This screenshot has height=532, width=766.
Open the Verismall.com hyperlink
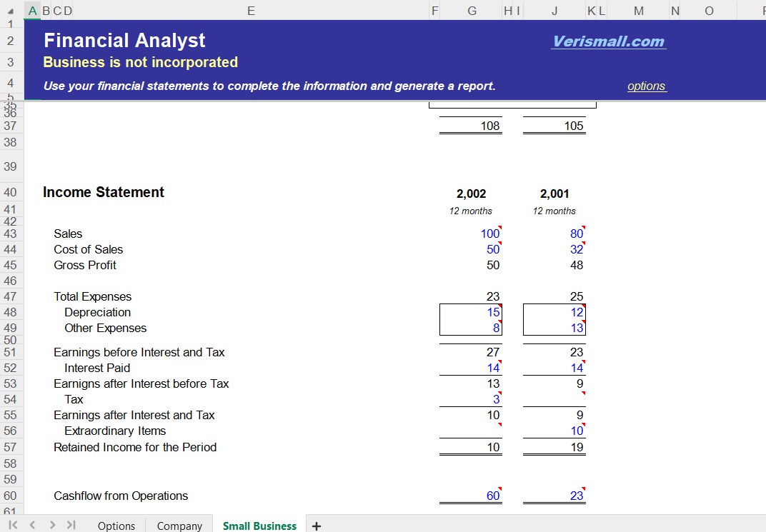608,41
